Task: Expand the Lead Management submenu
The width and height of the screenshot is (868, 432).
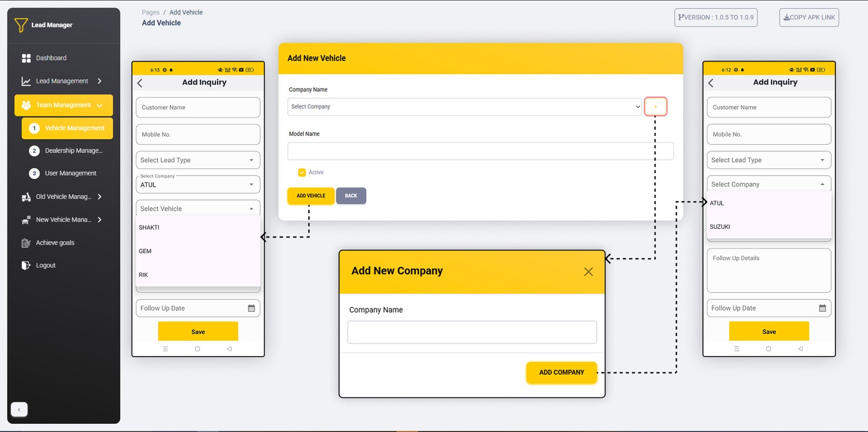Action: tap(99, 81)
